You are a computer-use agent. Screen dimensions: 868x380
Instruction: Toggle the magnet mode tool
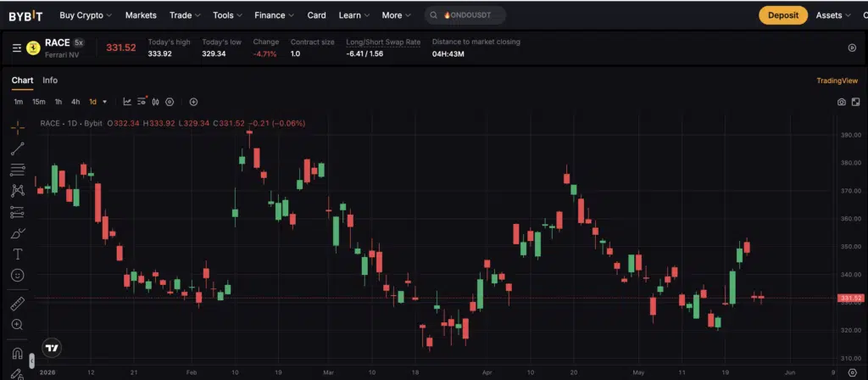pyautogui.click(x=18, y=354)
